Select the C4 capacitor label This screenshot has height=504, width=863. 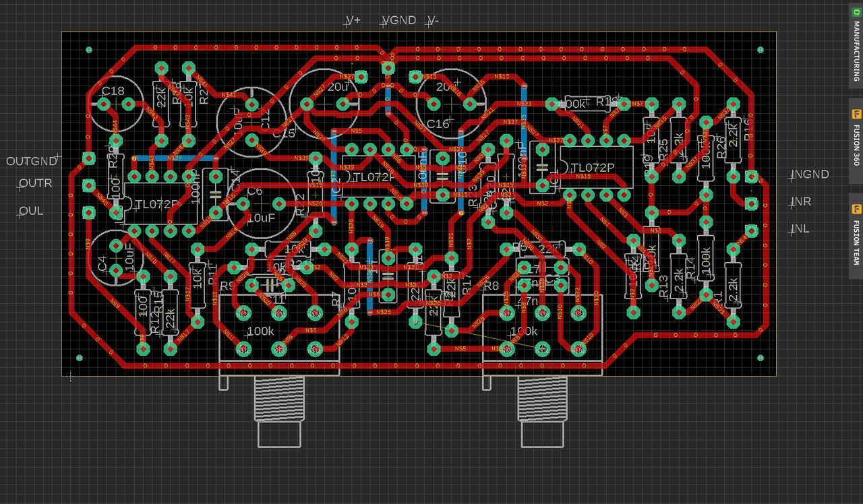coord(102,264)
